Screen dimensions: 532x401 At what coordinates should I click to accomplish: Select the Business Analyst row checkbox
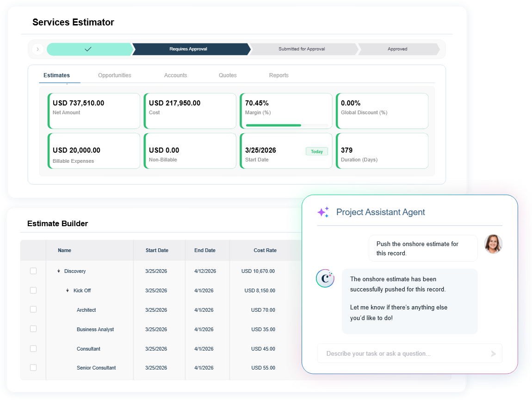pyautogui.click(x=33, y=329)
